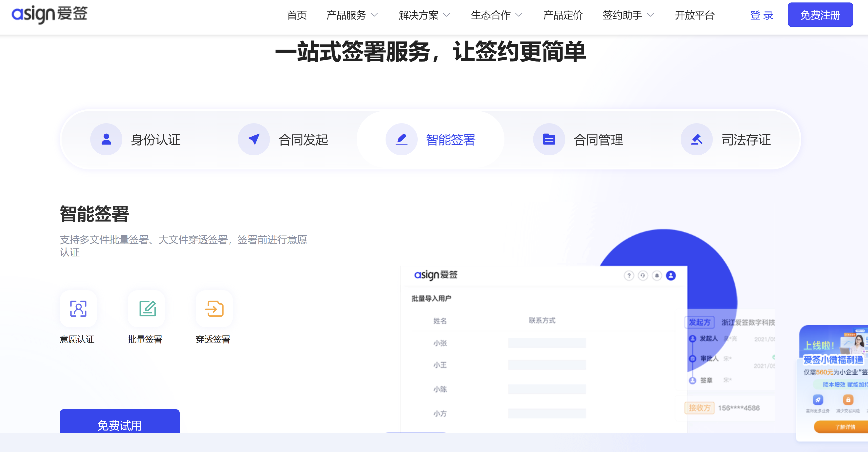
Task: Open the 产品定价 page
Action: pyautogui.click(x=563, y=15)
